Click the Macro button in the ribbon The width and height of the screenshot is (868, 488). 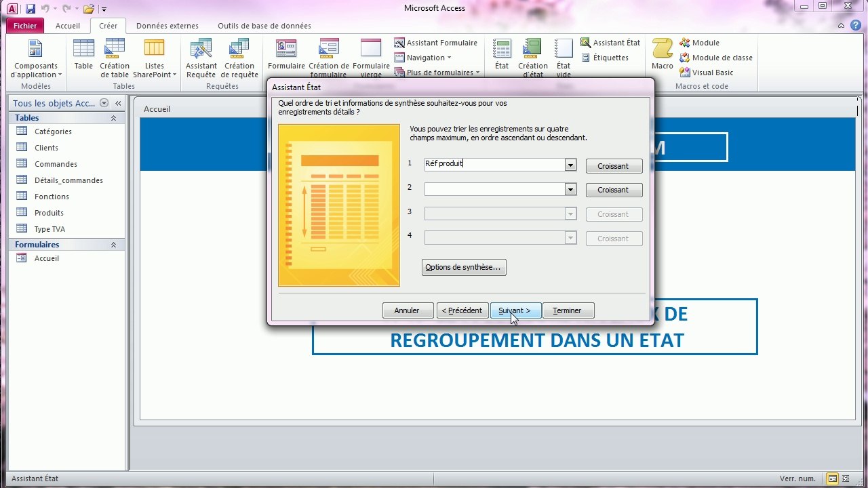[663, 55]
